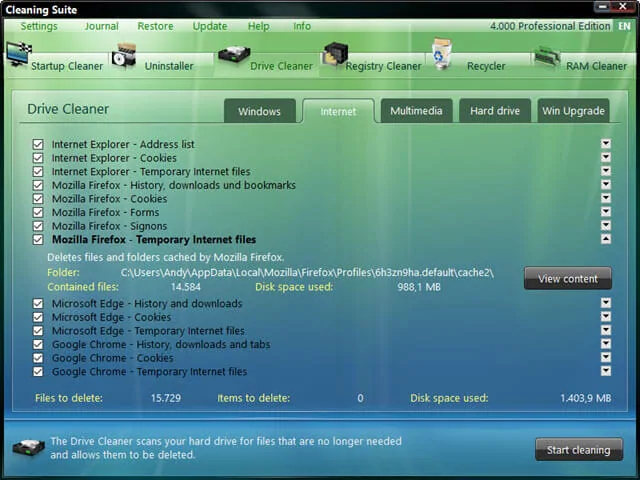Switch to the Win Upgrade tab
Screen dimensions: 640x480
point(573,111)
